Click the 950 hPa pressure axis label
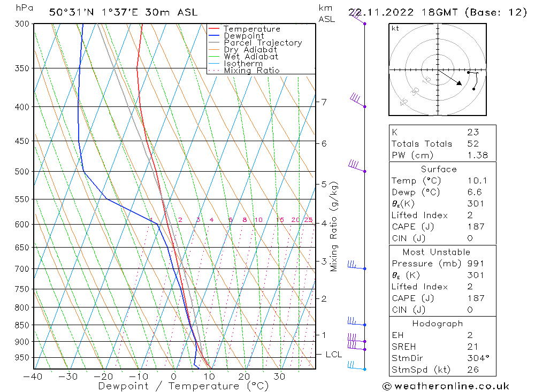Image resolution: width=535 pixels, height=392 pixels. pos(22,358)
